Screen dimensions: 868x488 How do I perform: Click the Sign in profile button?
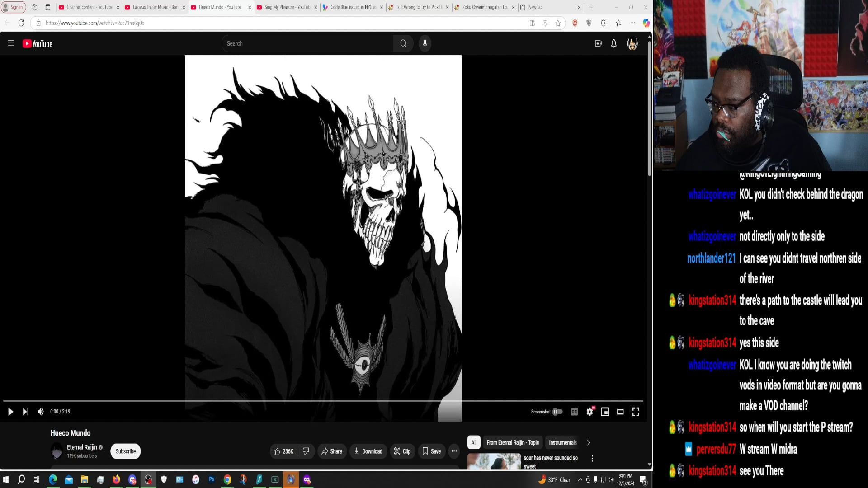click(x=14, y=7)
